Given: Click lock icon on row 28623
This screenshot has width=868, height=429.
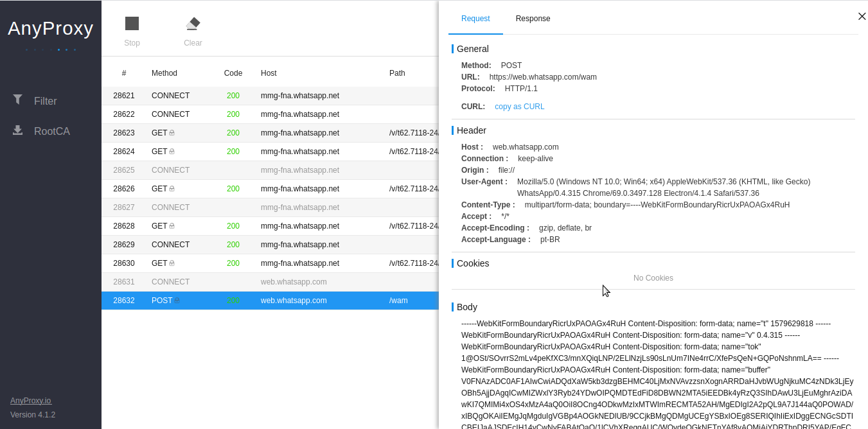Looking at the screenshot, I should tap(172, 133).
